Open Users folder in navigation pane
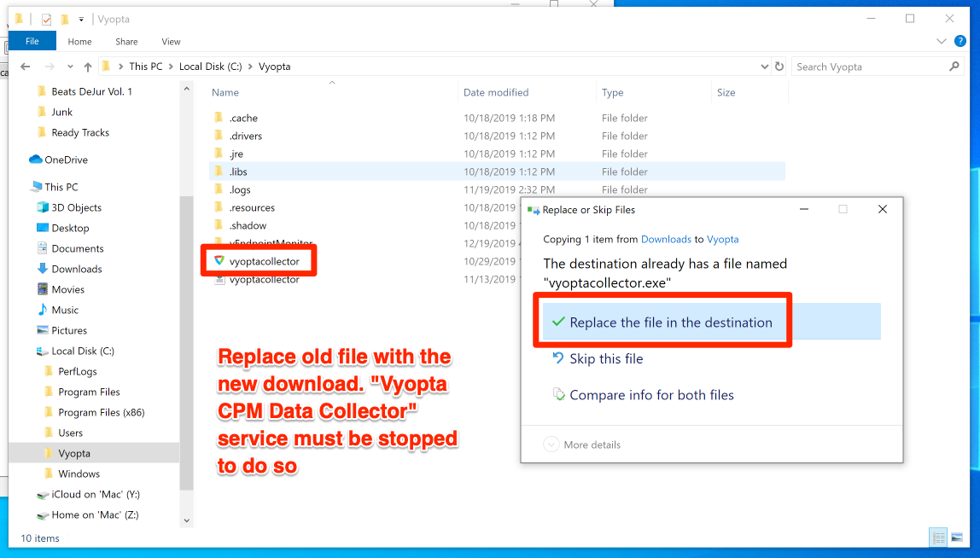This screenshot has height=558, width=980. click(70, 433)
